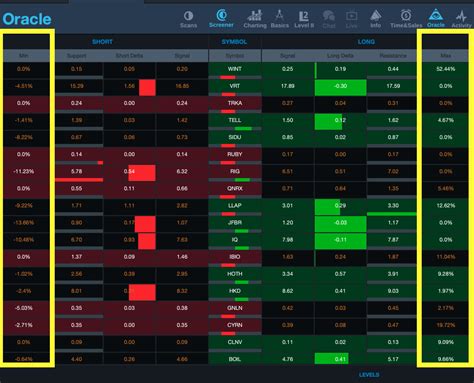The width and height of the screenshot is (474, 383).
Task: Sort by the Support column header
Action: tap(76, 56)
